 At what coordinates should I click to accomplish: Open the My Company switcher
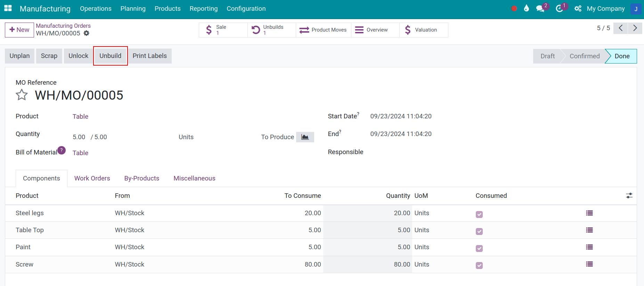[x=606, y=9]
